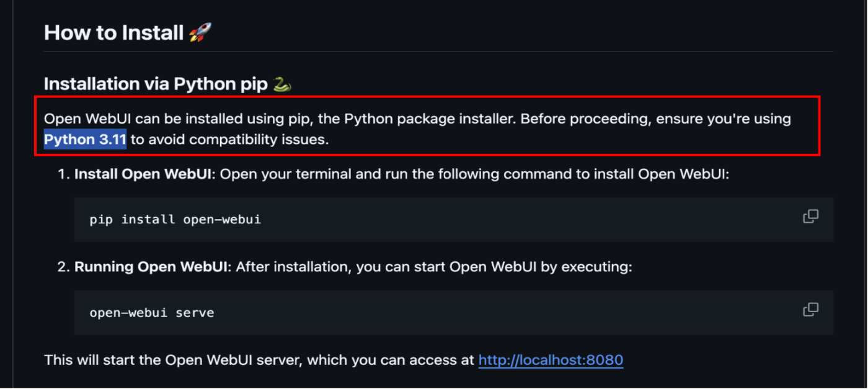The width and height of the screenshot is (868, 389).
Task: Click list number 1 before Install Open WebUI
Action: tap(63, 174)
